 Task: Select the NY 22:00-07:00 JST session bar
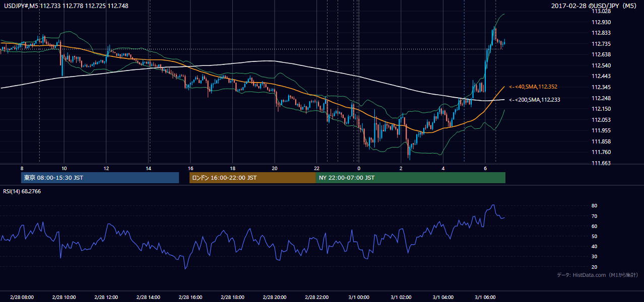[x=411, y=178]
